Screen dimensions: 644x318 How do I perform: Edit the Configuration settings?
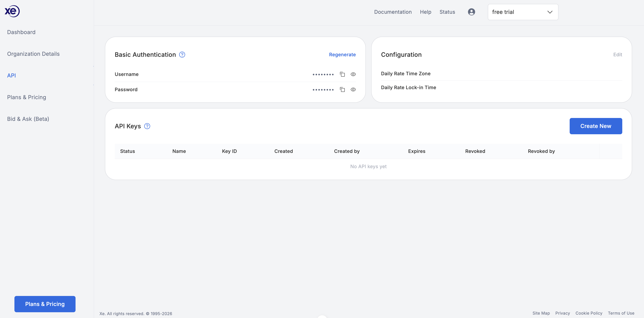tap(618, 55)
